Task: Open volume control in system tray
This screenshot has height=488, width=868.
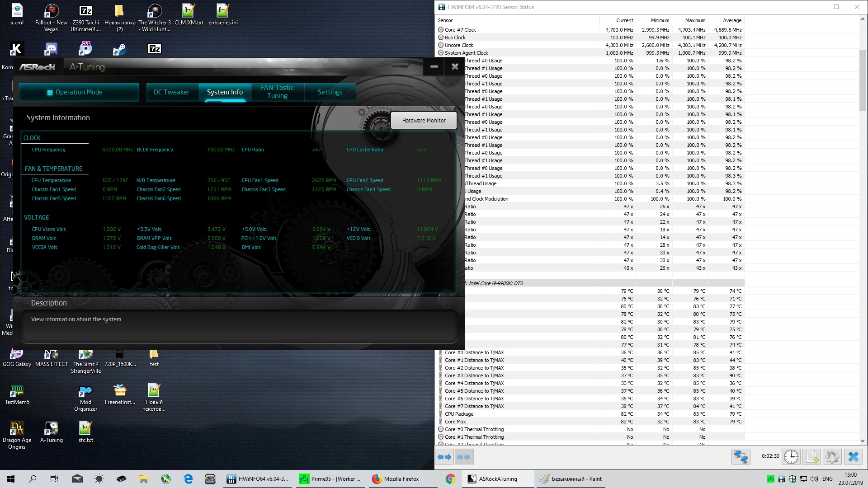Action: 814,479
